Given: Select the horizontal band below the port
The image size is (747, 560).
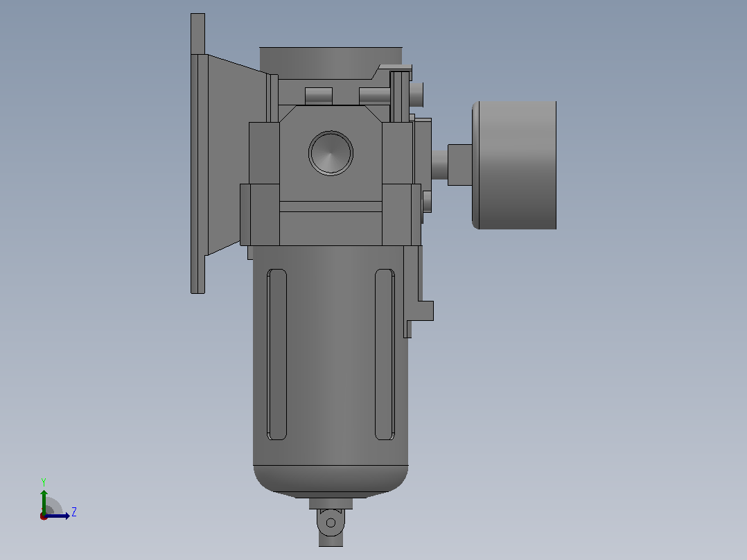Looking at the screenshot, I should [x=331, y=207].
